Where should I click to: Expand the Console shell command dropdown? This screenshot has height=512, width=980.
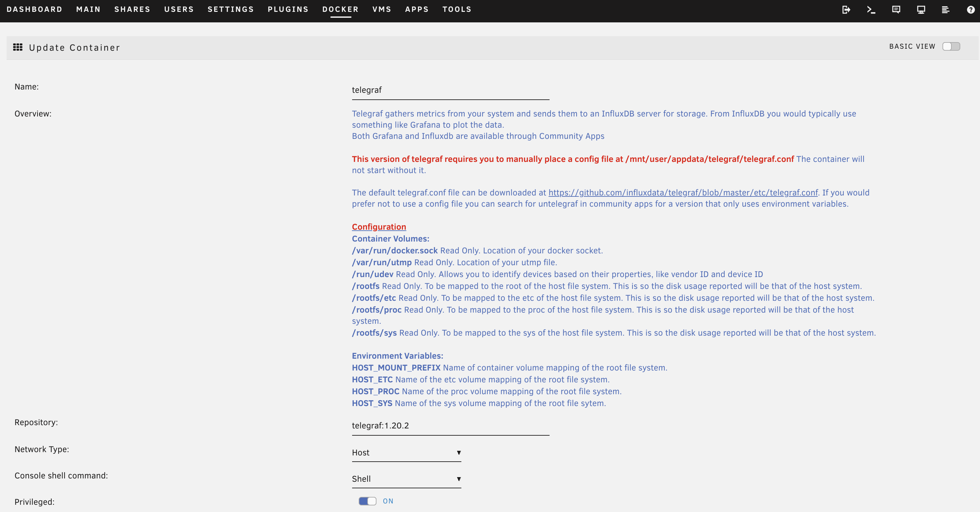pyautogui.click(x=406, y=479)
